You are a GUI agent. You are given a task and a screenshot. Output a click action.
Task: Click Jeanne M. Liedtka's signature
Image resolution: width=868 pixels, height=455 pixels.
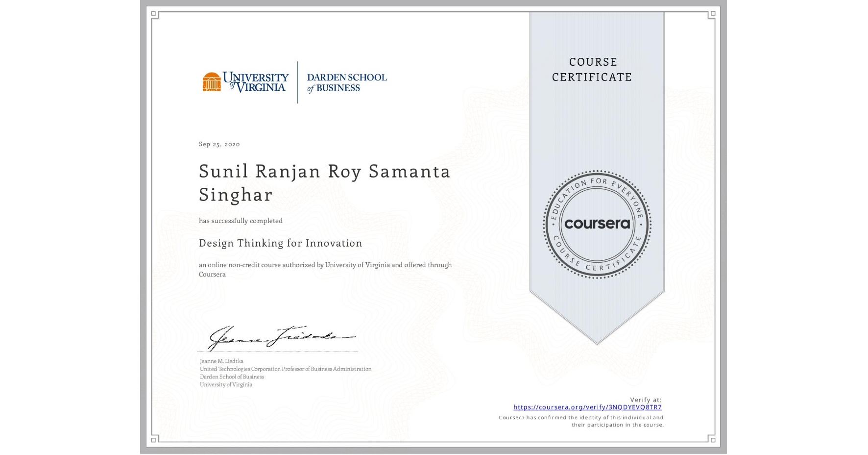pos(277,336)
